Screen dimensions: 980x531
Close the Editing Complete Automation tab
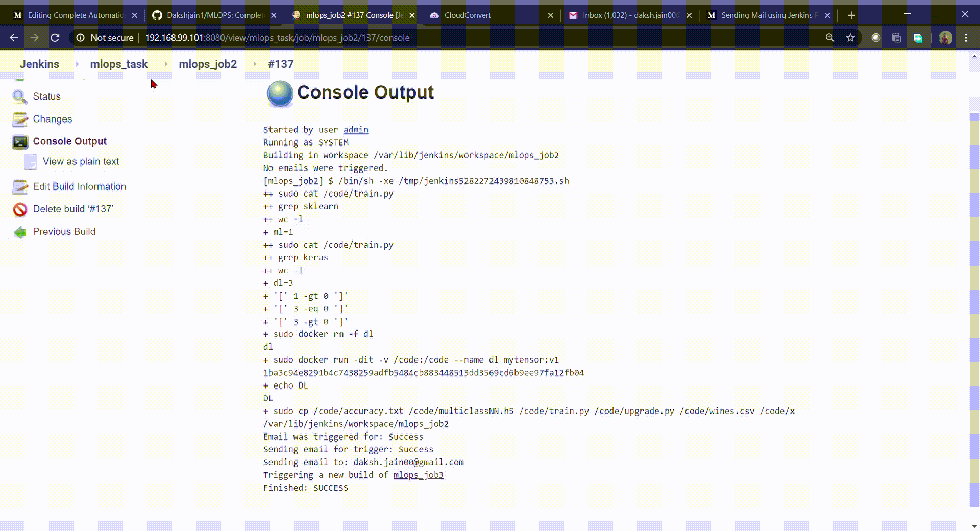[x=135, y=15]
